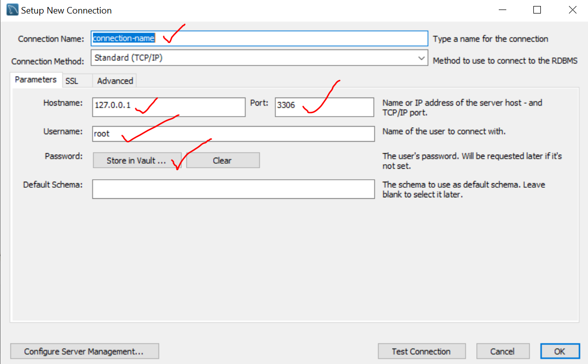This screenshot has width=588, height=364.
Task: Click the 'Password:' label
Action: coord(63,156)
